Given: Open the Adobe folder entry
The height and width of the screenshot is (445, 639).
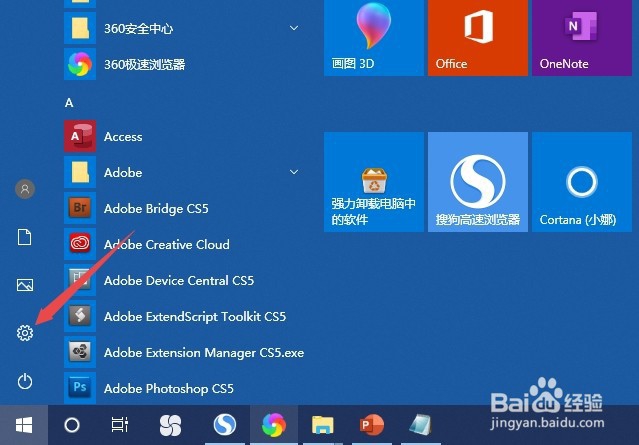Looking at the screenshot, I should 183,172.
